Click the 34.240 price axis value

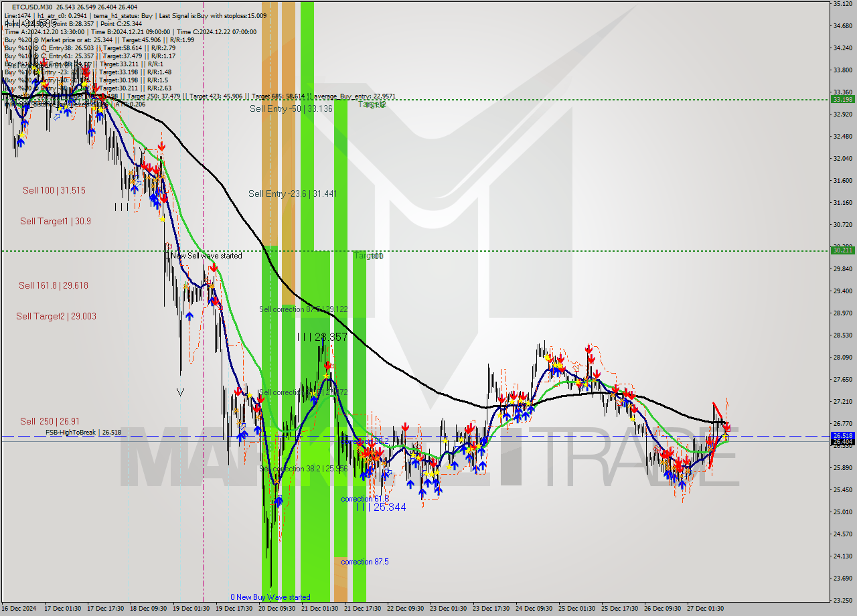[x=842, y=48]
